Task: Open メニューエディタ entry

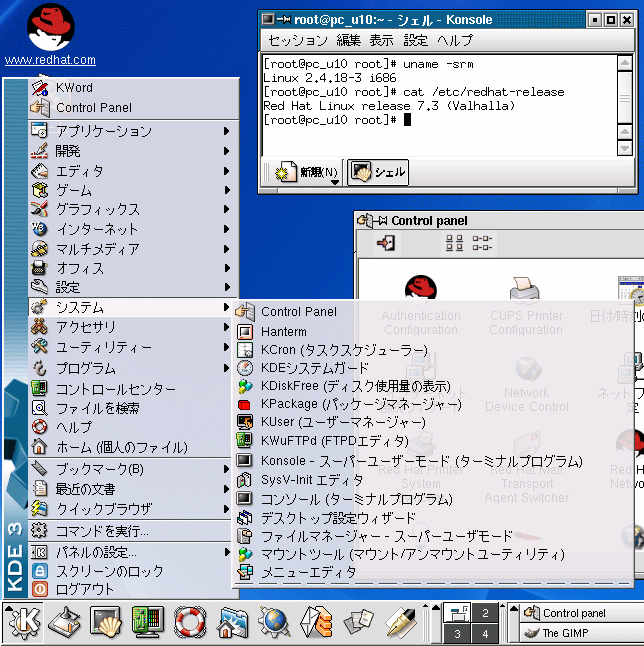Action: click(x=433, y=572)
